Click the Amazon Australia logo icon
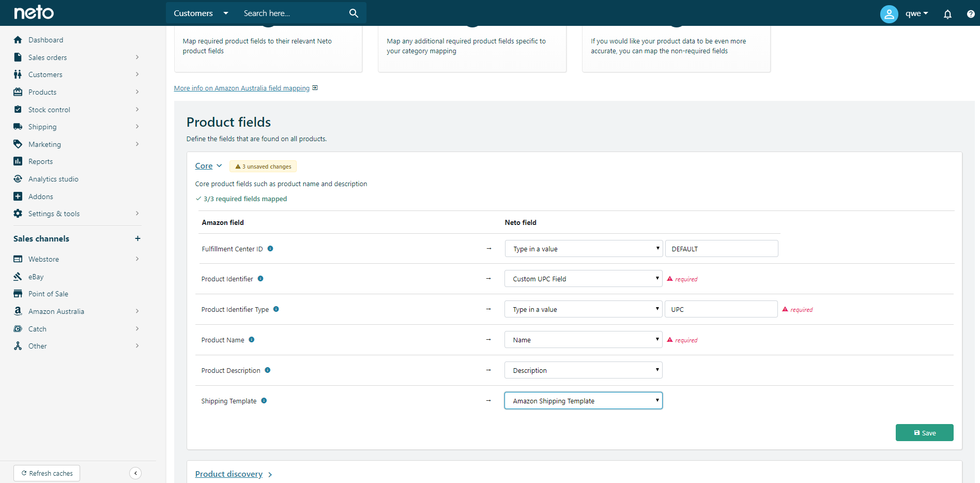The image size is (980, 483). point(18,311)
